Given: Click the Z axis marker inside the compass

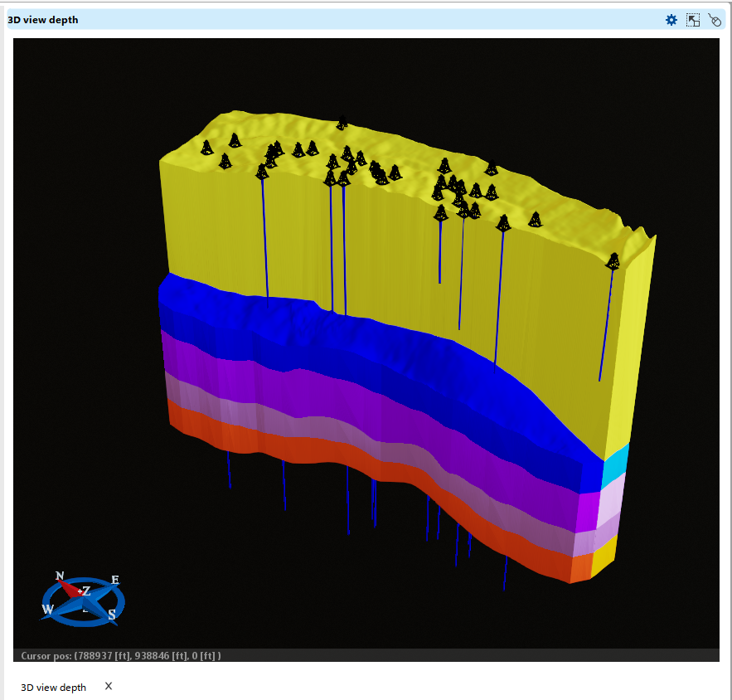Looking at the screenshot, I should [87, 591].
